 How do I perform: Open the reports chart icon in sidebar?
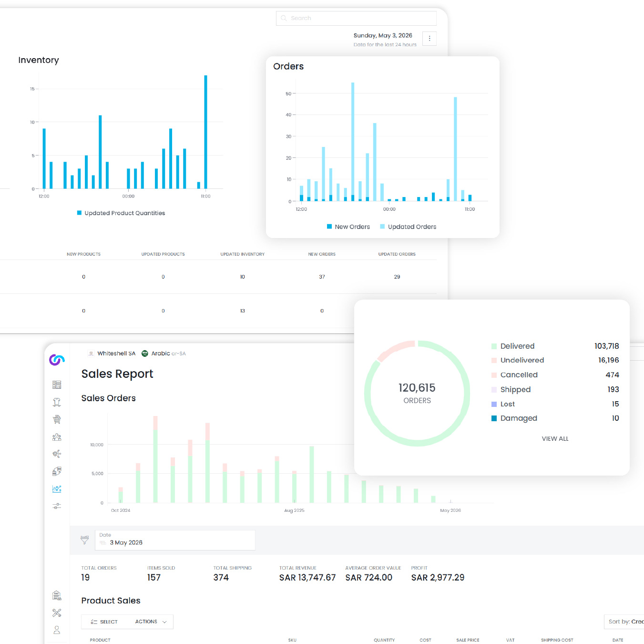(x=57, y=489)
